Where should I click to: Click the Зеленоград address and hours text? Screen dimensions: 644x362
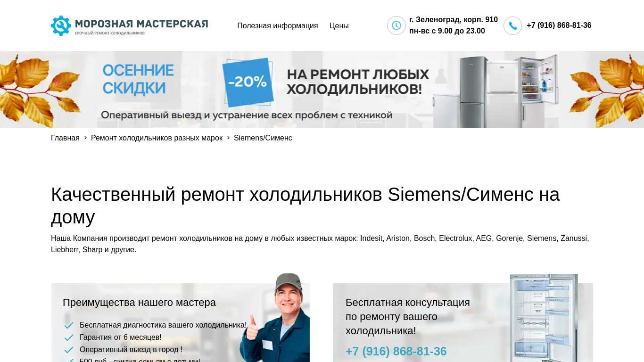[454, 25]
